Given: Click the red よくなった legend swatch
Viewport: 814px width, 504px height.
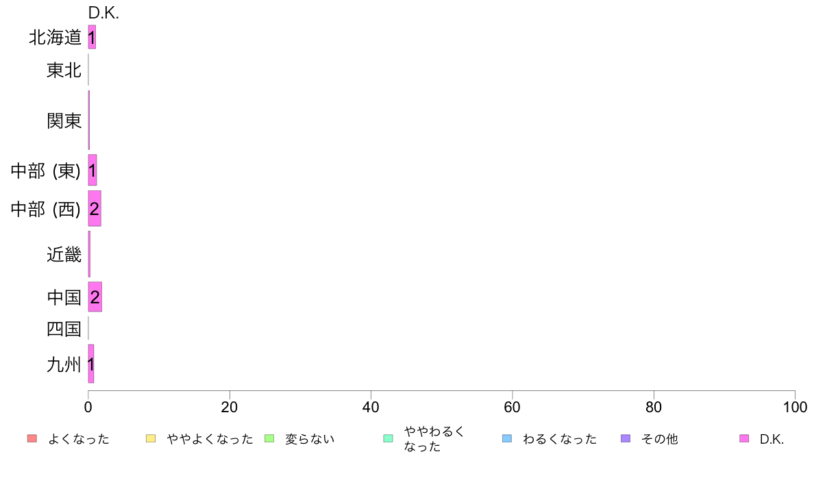Looking at the screenshot, I should 32,438.
